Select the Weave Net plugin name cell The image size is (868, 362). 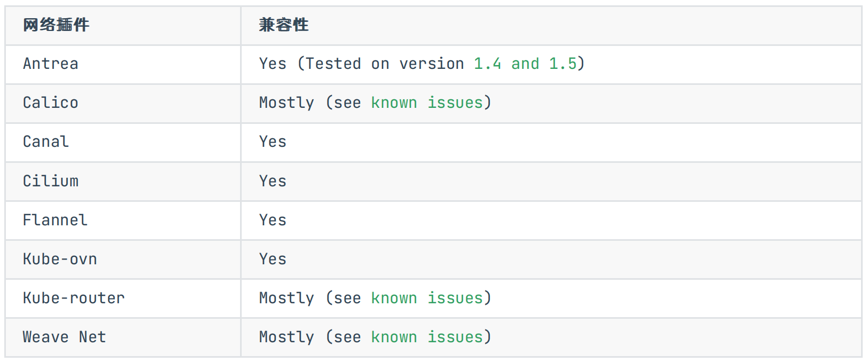[x=65, y=337]
